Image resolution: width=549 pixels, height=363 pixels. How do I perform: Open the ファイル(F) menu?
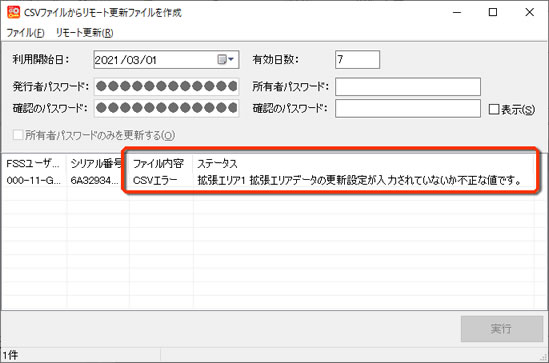point(26,33)
